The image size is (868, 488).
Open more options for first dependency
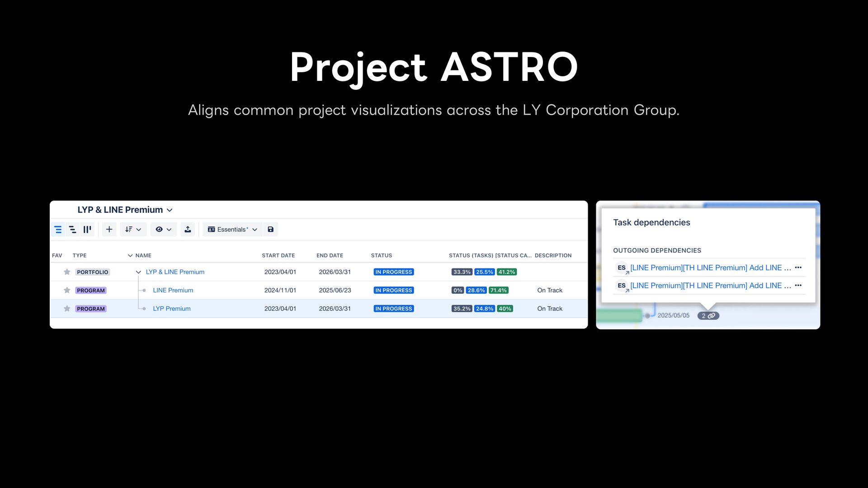pos(798,267)
